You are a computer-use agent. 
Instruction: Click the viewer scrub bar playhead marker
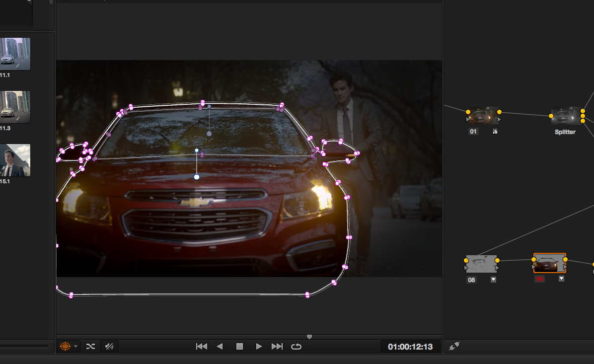[309, 337]
